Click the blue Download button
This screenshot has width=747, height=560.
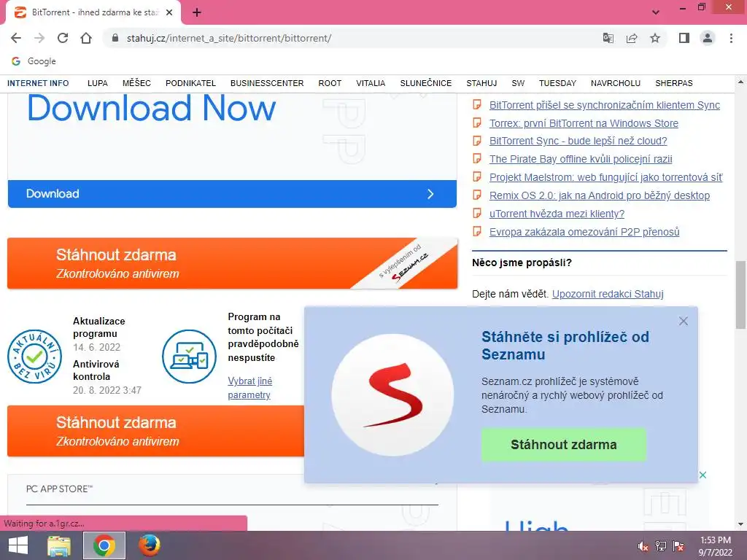232,194
